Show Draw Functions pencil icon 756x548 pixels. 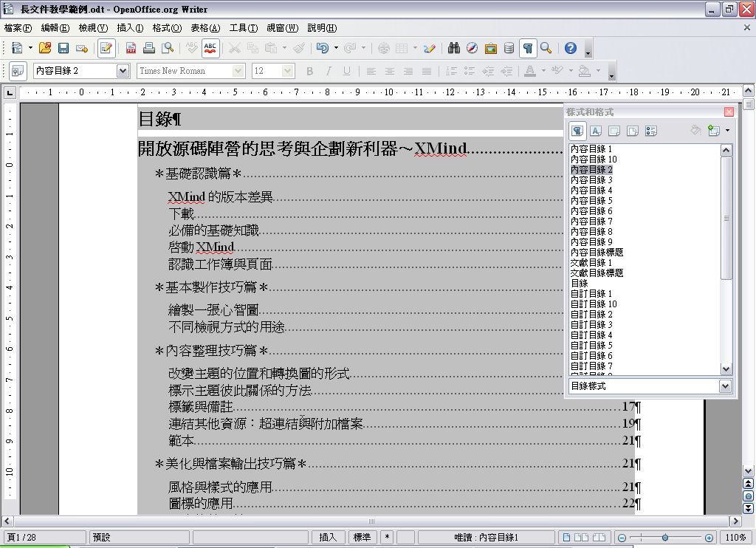pyautogui.click(x=429, y=48)
